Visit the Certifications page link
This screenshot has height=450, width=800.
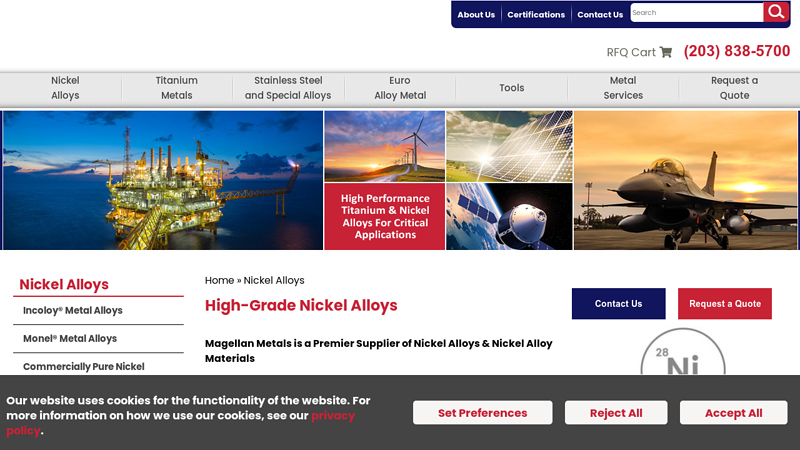[536, 15]
